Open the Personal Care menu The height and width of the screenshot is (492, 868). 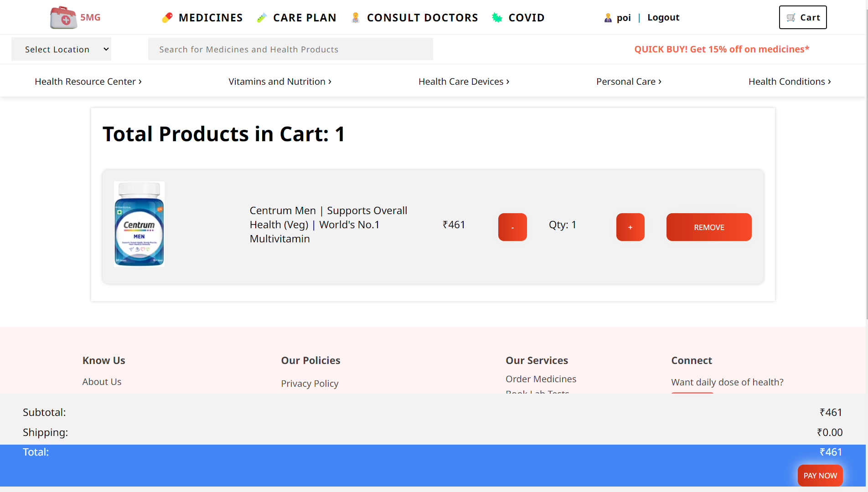pyautogui.click(x=629, y=82)
